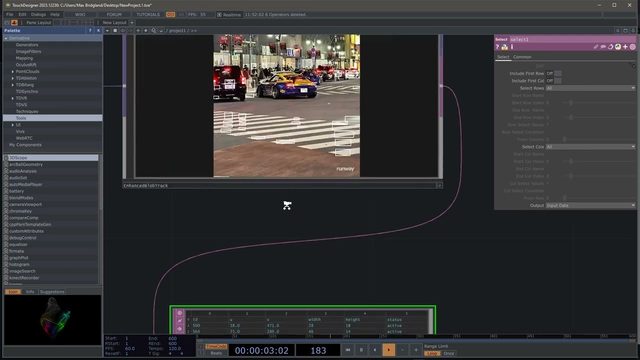
Task: Collapse the Derivative palette folder
Action: pos(6,38)
